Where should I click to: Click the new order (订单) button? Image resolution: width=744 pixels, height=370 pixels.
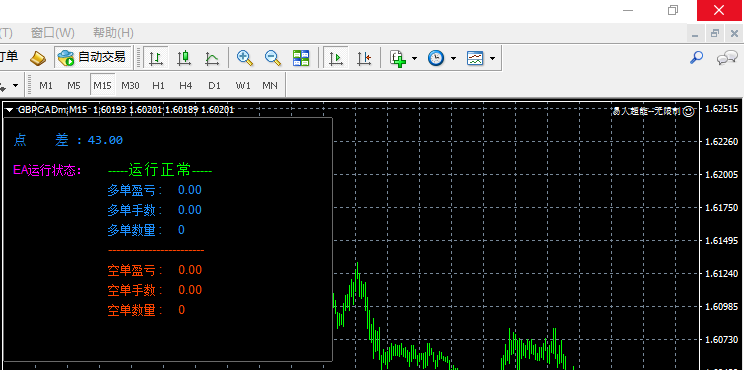coord(9,57)
